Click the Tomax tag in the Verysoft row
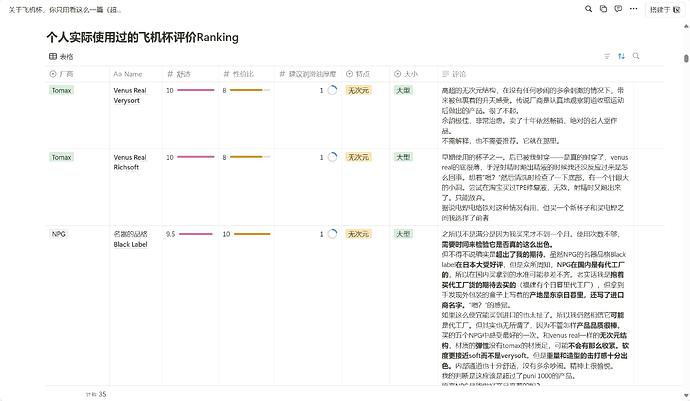690x401 pixels. click(x=61, y=90)
